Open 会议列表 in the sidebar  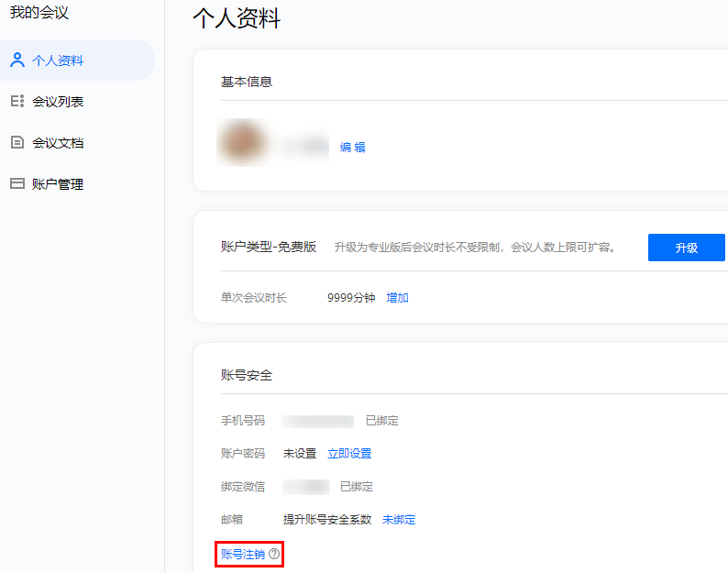pos(58,102)
